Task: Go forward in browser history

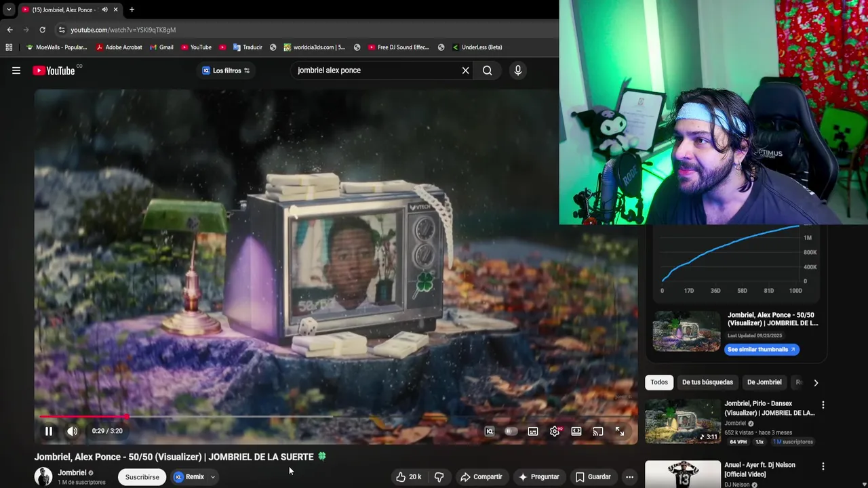Action: coord(26,30)
